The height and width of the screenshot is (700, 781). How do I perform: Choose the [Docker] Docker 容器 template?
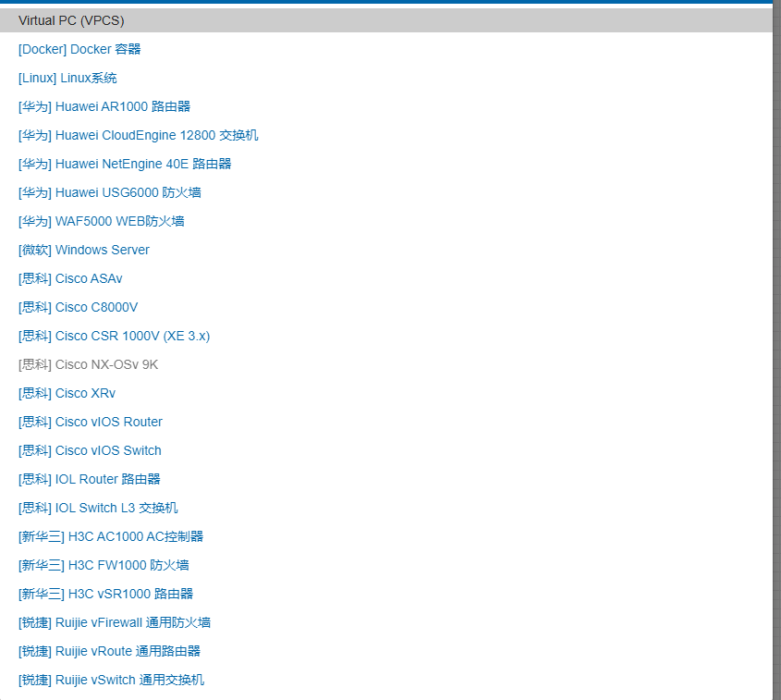[79, 49]
